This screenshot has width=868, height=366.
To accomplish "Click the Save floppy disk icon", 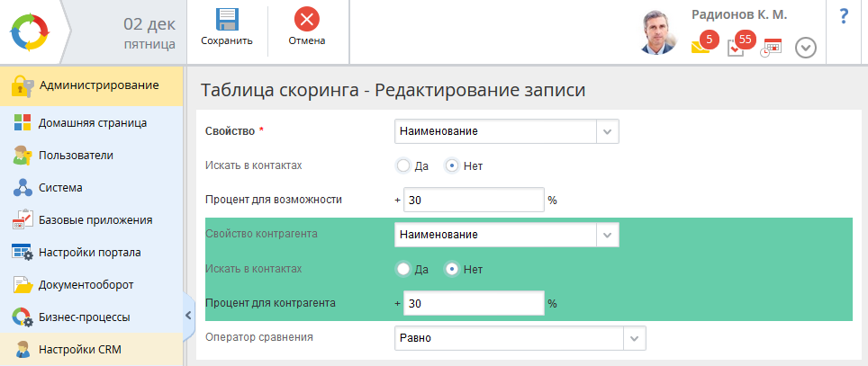I will point(226,20).
